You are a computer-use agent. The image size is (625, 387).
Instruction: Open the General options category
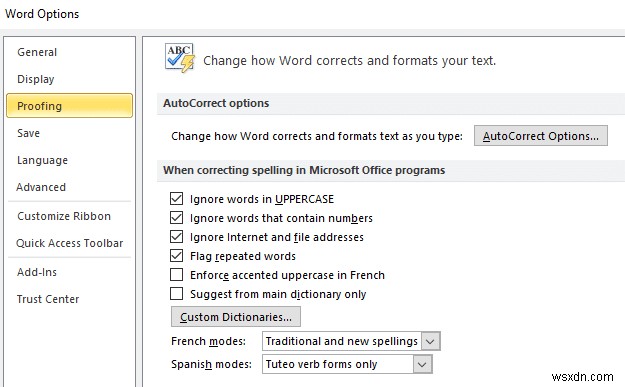[x=37, y=52]
